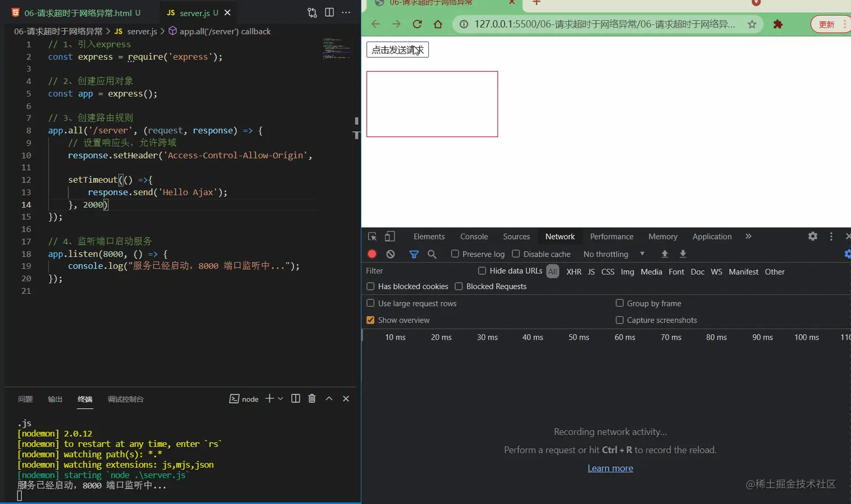Click the 点击发送请求 button
Viewport: 851px width, 504px height.
point(397,49)
